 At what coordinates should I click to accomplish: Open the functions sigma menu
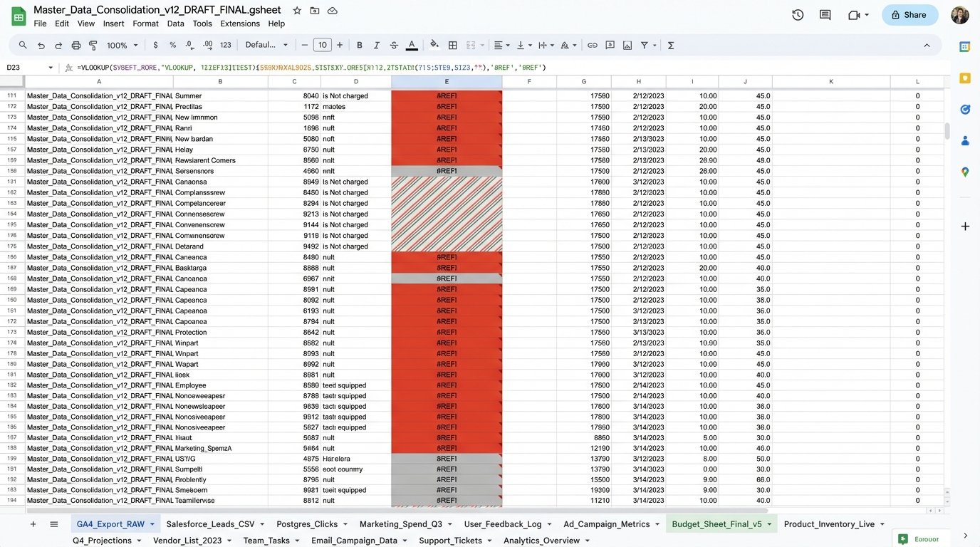tap(670, 45)
